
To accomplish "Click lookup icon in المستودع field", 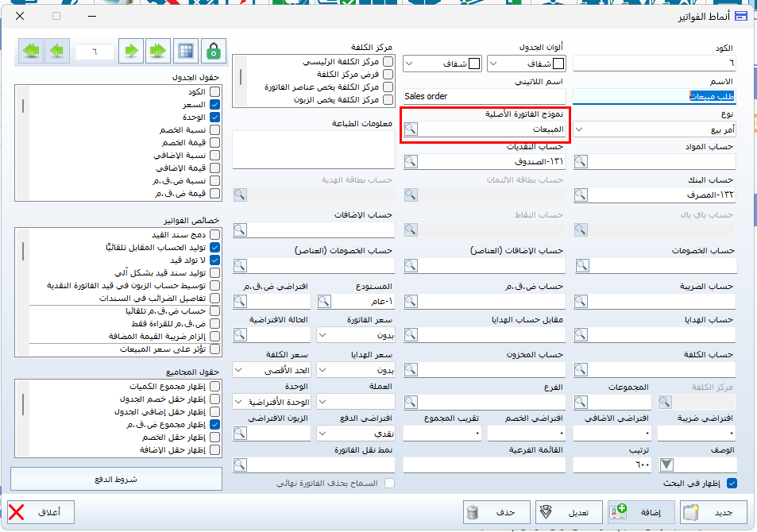I will point(325,301).
